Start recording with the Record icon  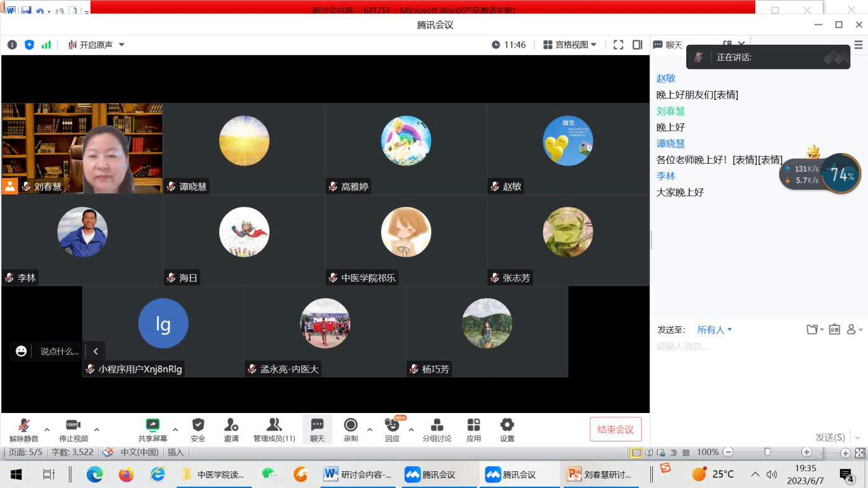pos(350,429)
